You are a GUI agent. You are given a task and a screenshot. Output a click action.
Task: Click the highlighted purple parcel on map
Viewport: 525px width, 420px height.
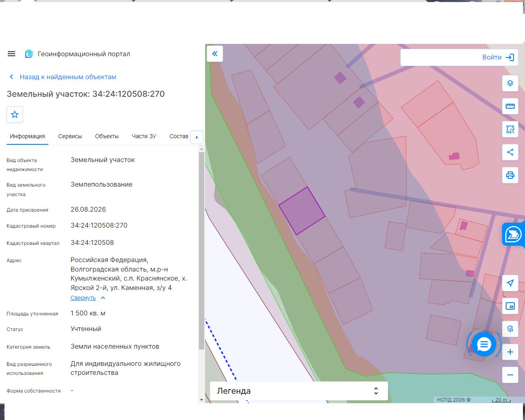pos(302,211)
